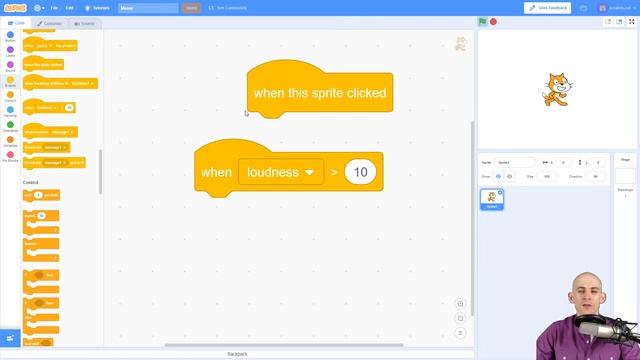The height and width of the screenshot is (360, 640).
Task: Click palette 'when space key pressed' block
Action: coord(50,45)
